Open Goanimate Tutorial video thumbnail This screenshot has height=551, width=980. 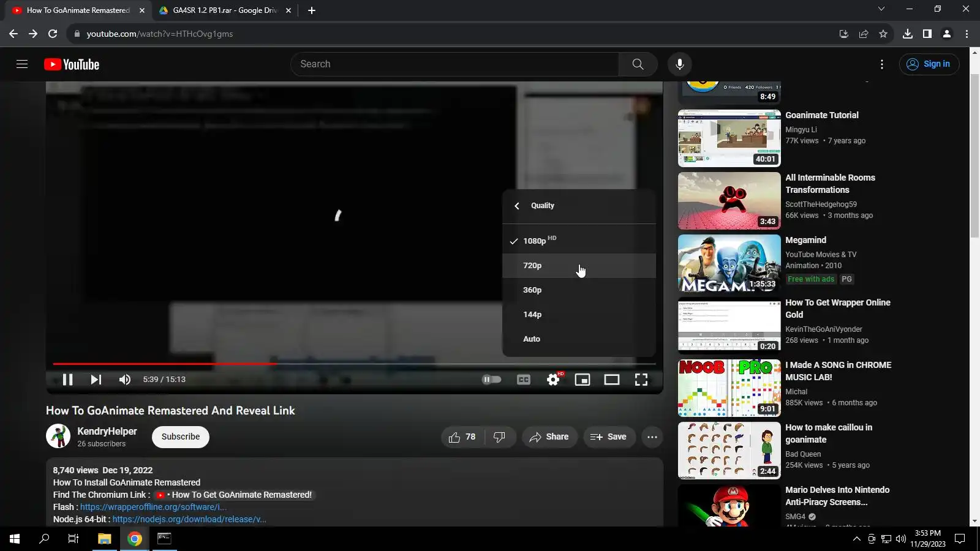pyautogui.click(x=729, y=138)
